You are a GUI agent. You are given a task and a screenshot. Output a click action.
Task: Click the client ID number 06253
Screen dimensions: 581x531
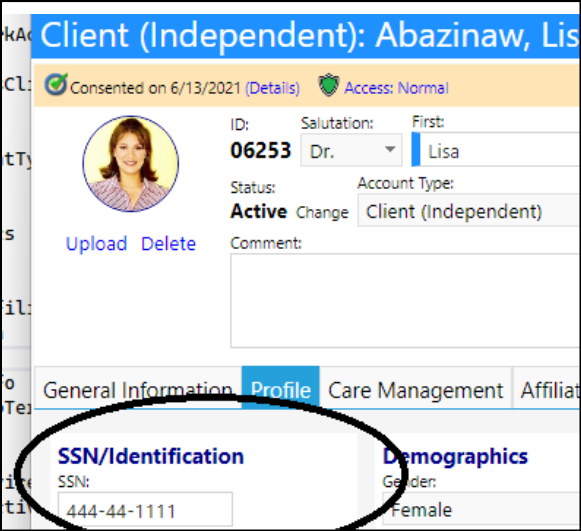click(x=260, y=150)
